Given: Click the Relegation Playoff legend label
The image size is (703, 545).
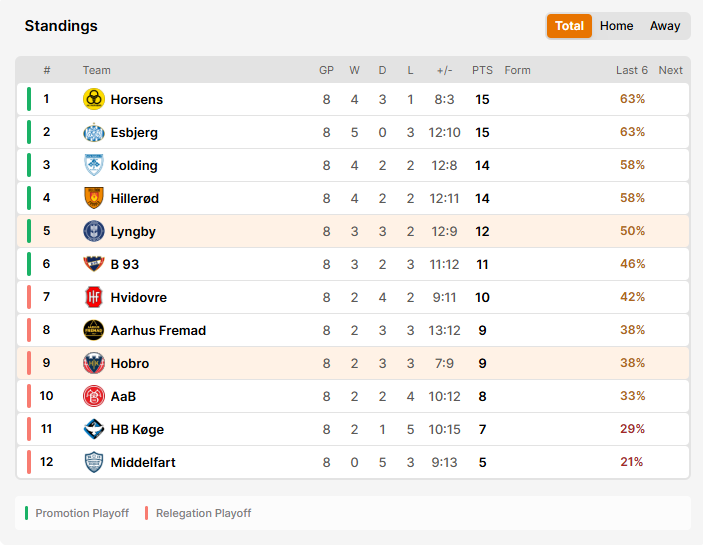Looking at the screenshot, I should coord(204,513).
